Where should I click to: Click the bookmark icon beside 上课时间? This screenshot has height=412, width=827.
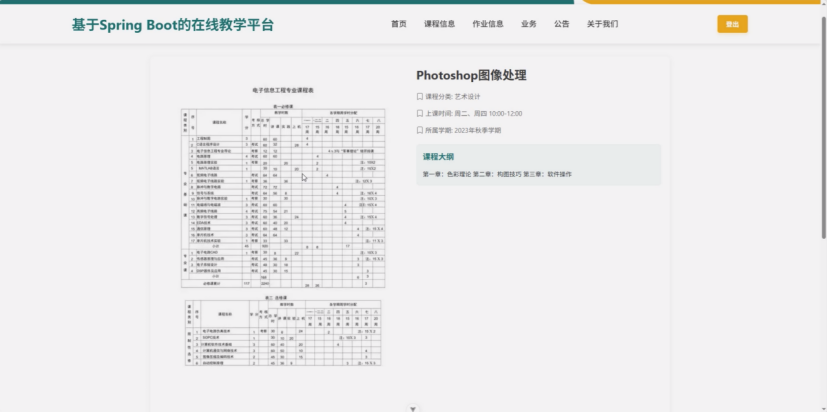[x=420, y=113]
